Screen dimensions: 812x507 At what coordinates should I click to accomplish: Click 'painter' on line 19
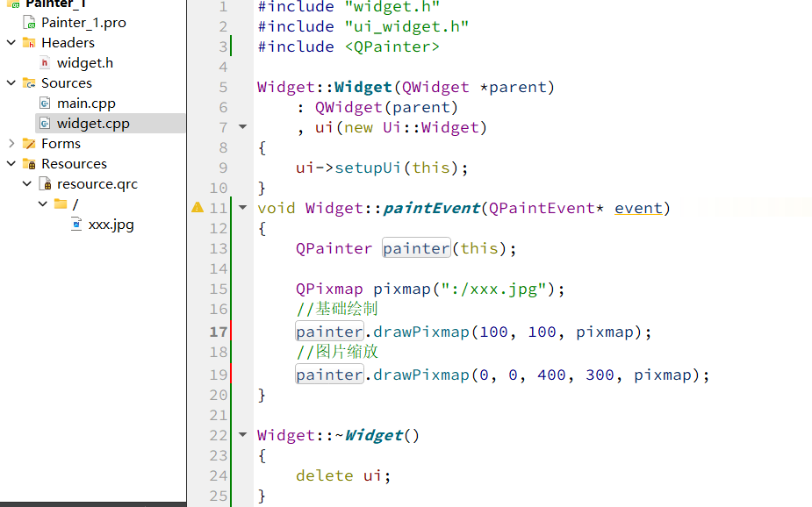pyautogui.click(x=329, y=375)
